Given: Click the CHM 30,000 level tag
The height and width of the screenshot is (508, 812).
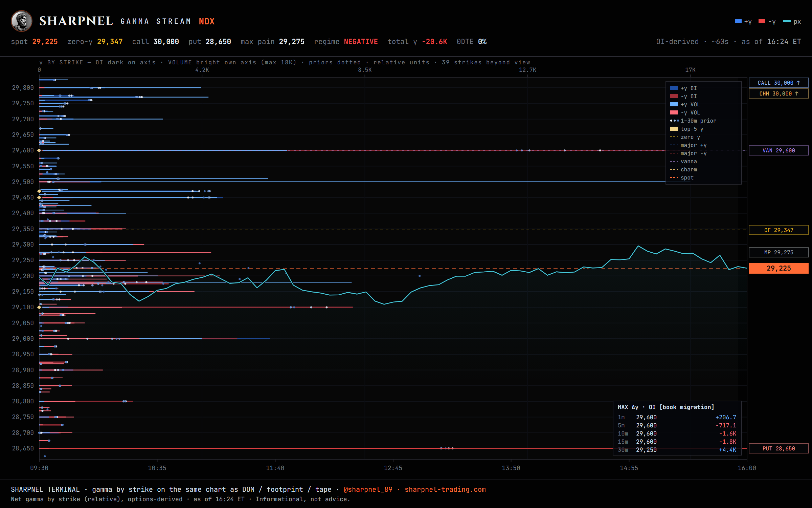Looking at the screenshot, I should pos(779,93).
